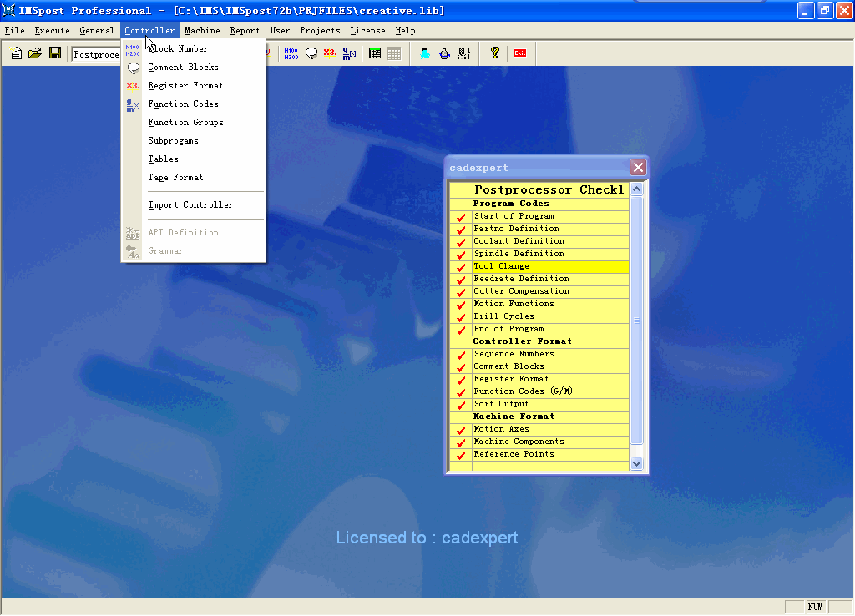Click the green table toolbar icon
The height and width of the screenshot is (616, 855).
click(375, 53)
